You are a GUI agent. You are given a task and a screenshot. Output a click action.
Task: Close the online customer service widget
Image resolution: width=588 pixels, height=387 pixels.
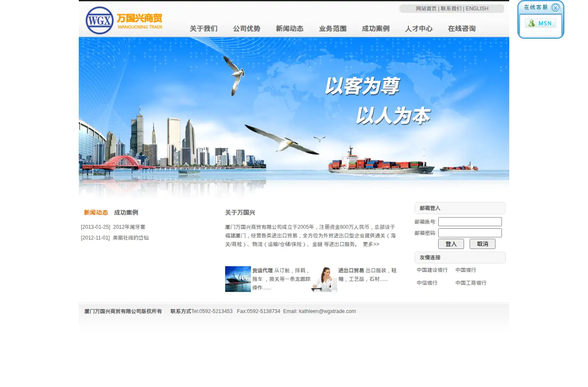(x=555, y=8)
